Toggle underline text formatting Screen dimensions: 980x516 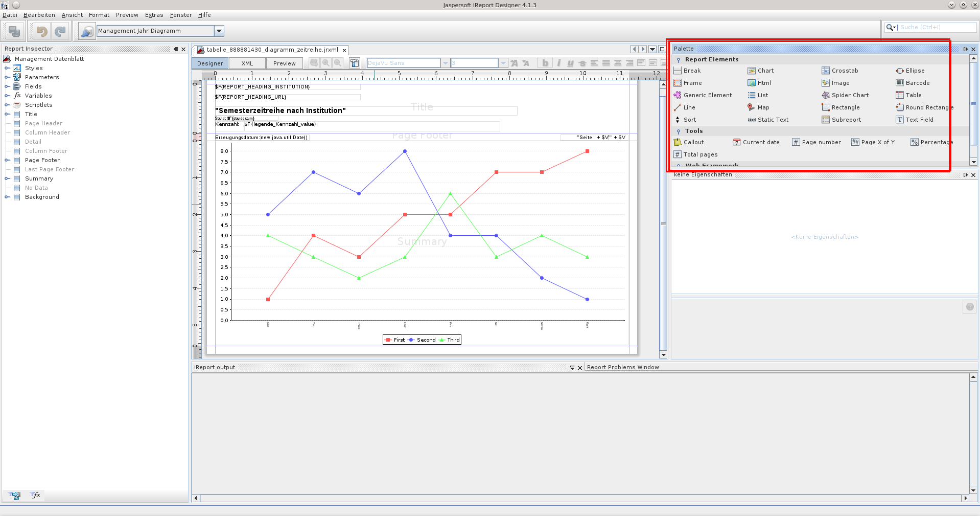point(570,63)
